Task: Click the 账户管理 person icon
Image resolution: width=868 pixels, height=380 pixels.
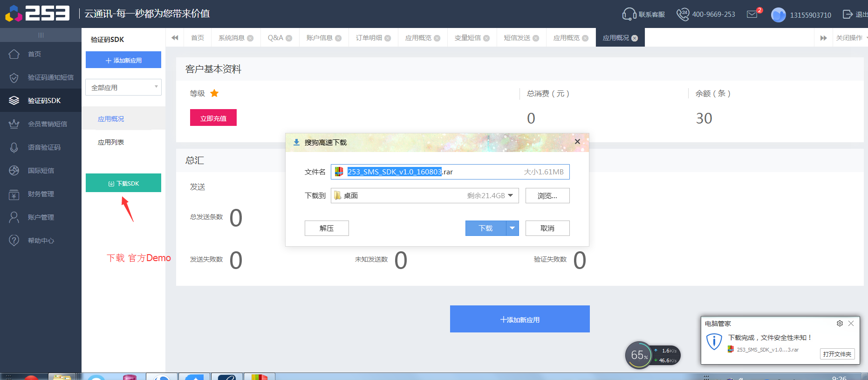Action: click(x=14, y=217)
